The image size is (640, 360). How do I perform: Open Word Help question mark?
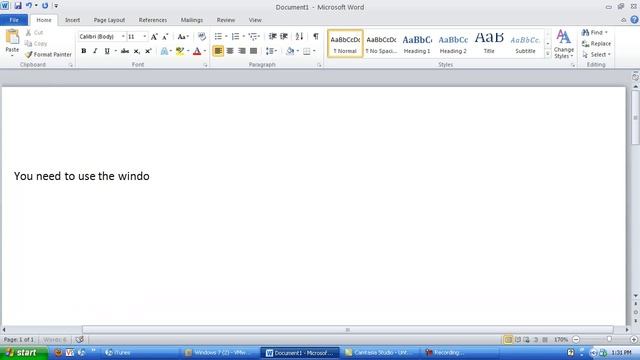tap(634, 20)
